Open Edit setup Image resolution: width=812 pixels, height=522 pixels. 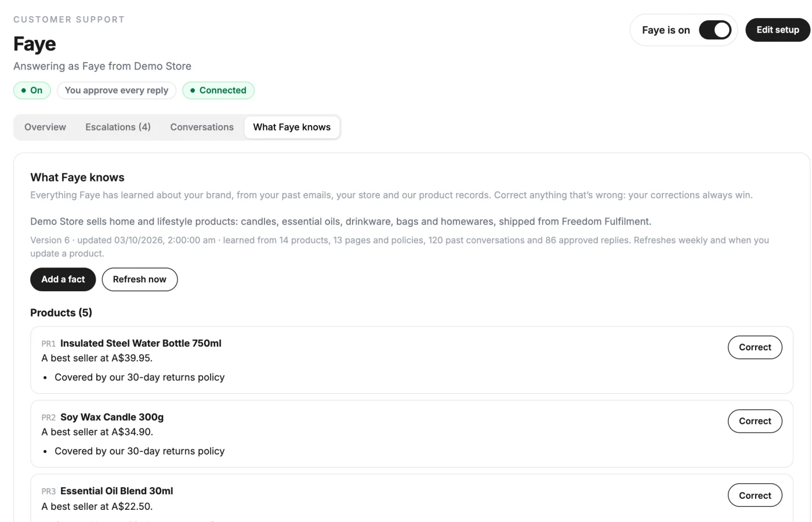coord(777,30)
